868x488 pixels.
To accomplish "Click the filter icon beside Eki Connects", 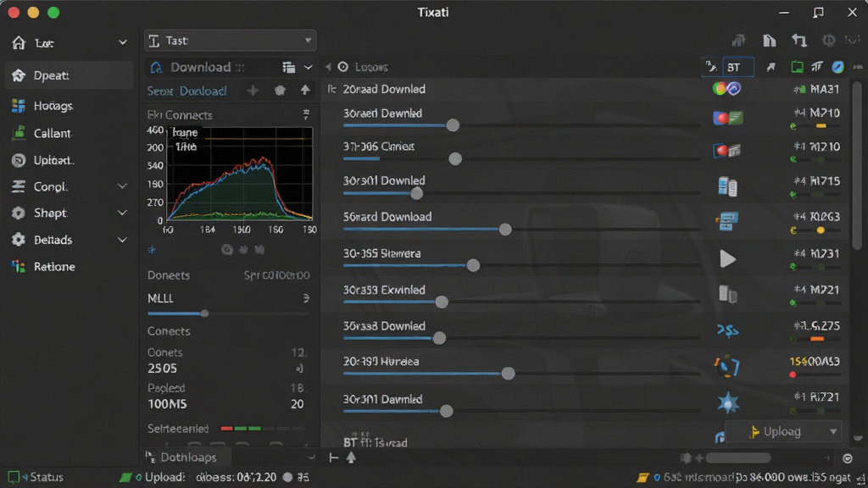I will click(306, 114).
